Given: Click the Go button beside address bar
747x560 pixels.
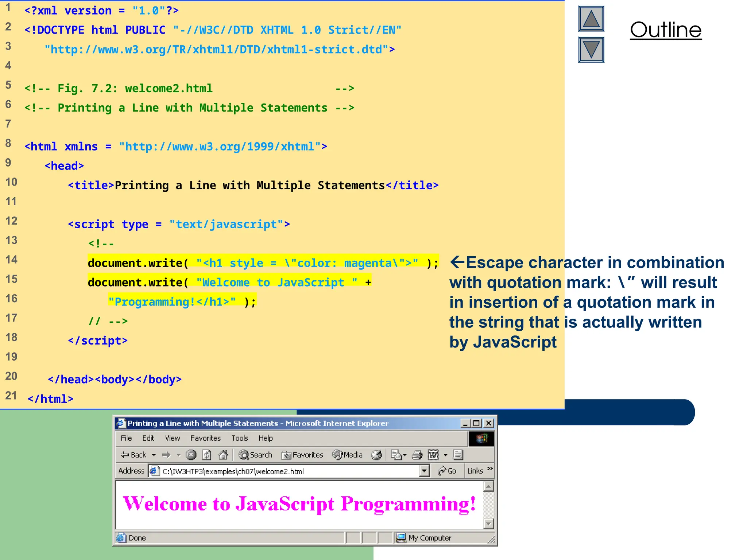Looking at the screenshot, I should [x=447, y=471].
